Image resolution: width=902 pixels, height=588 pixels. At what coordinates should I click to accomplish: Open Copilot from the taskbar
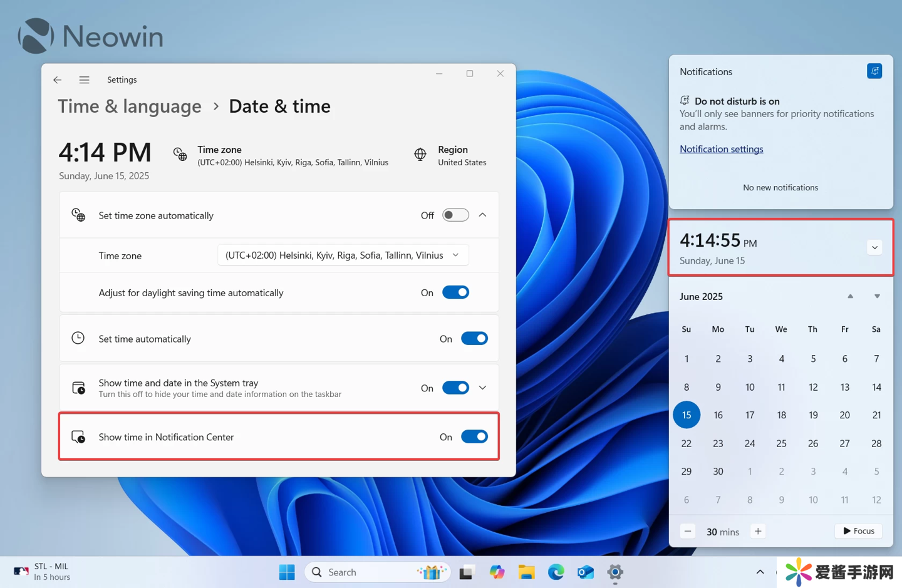497,572
